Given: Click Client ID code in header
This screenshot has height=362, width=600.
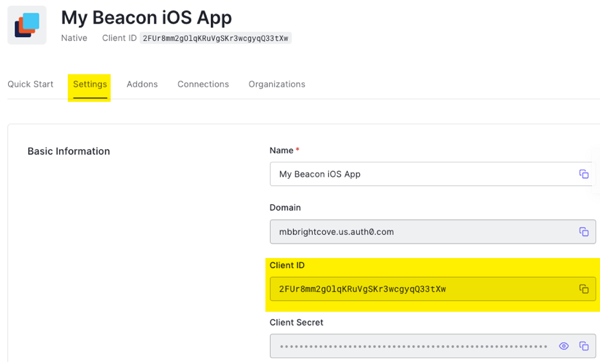Looking at the screenshot, I should coord(215,38).
